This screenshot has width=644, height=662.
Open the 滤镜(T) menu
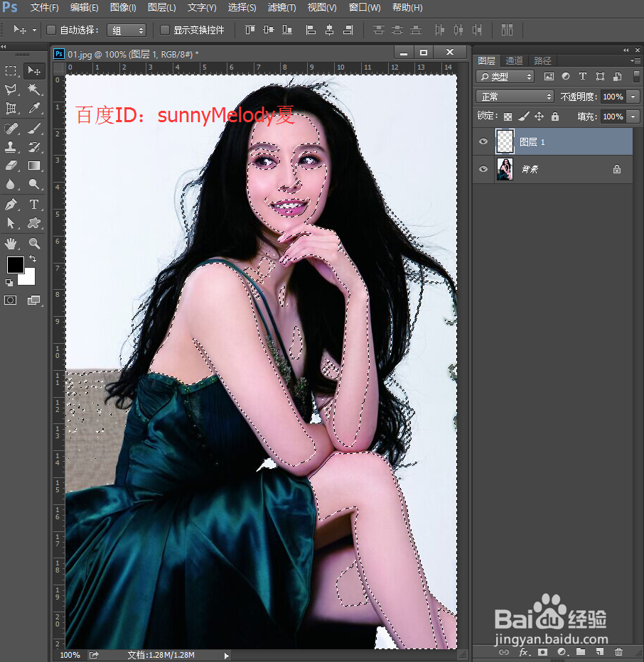282,8
